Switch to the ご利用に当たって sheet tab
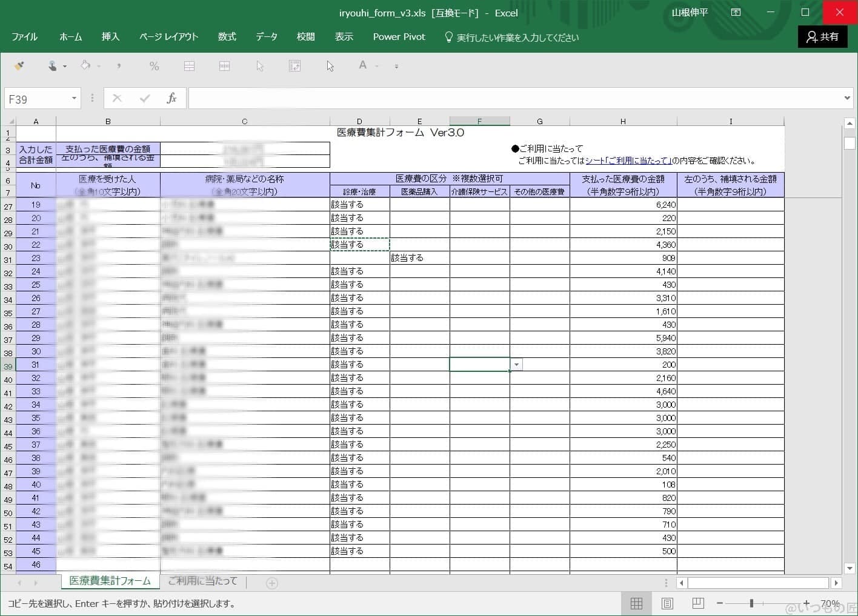Image resolution: width=858 pixels, height=616 pixels. [202, 581]
